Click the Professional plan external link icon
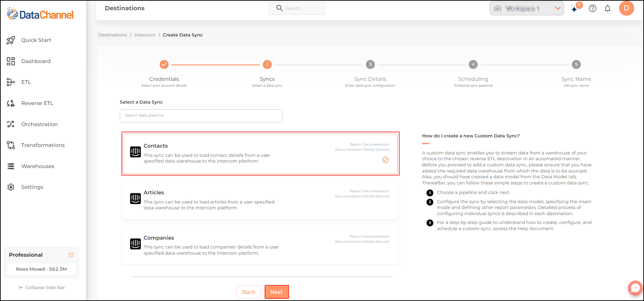This screenshot has width=644, height=301. 71,255
